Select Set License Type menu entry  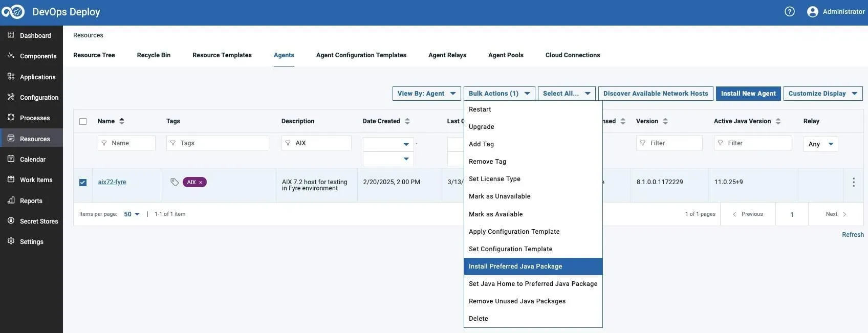[x=533, y=179]
